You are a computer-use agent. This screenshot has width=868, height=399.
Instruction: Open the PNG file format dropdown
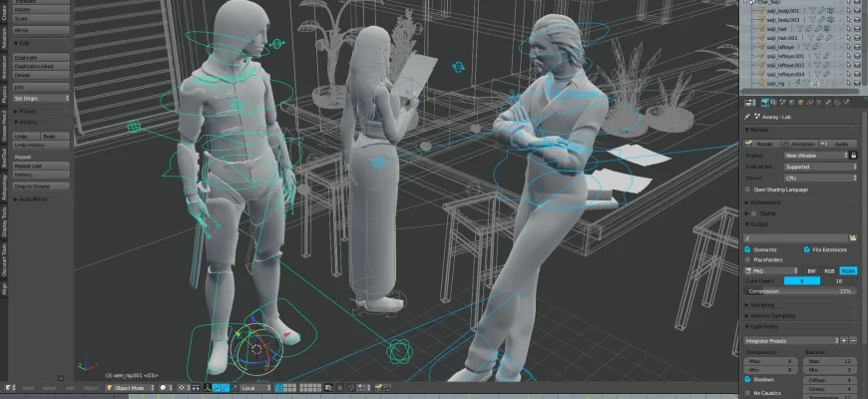771,270
